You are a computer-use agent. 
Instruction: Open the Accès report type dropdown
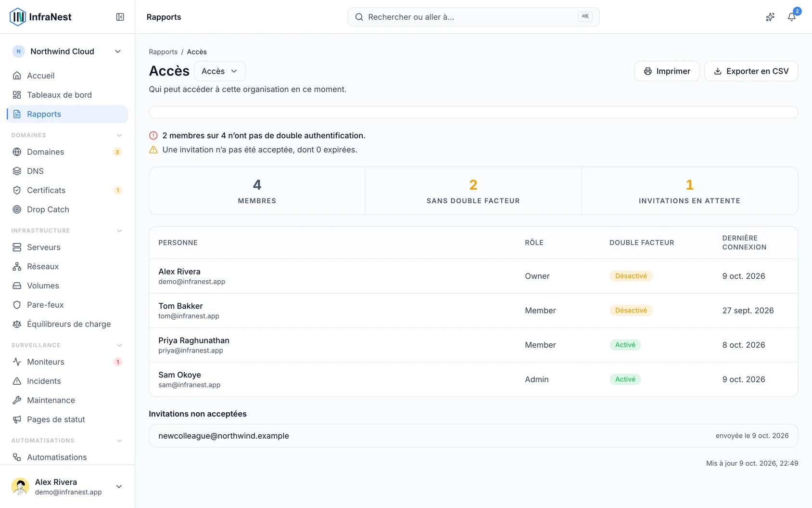[220, 71]
